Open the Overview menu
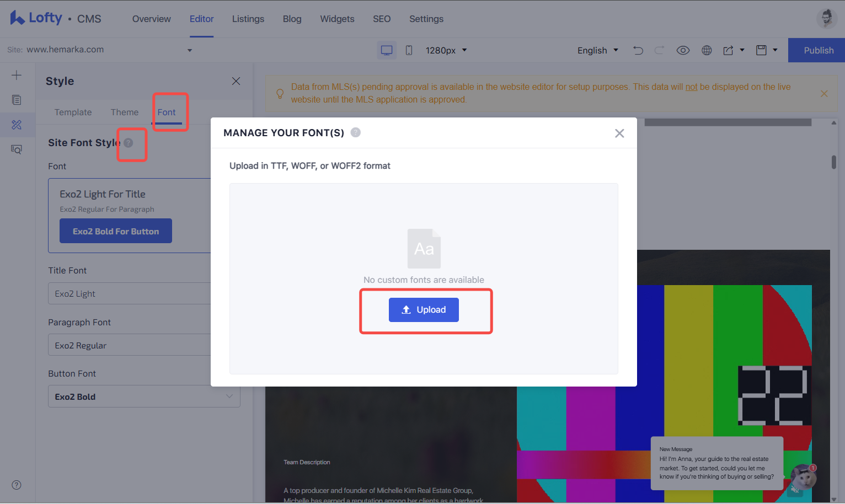The width and height of the screenshot is (845, 504). point(151,19)
